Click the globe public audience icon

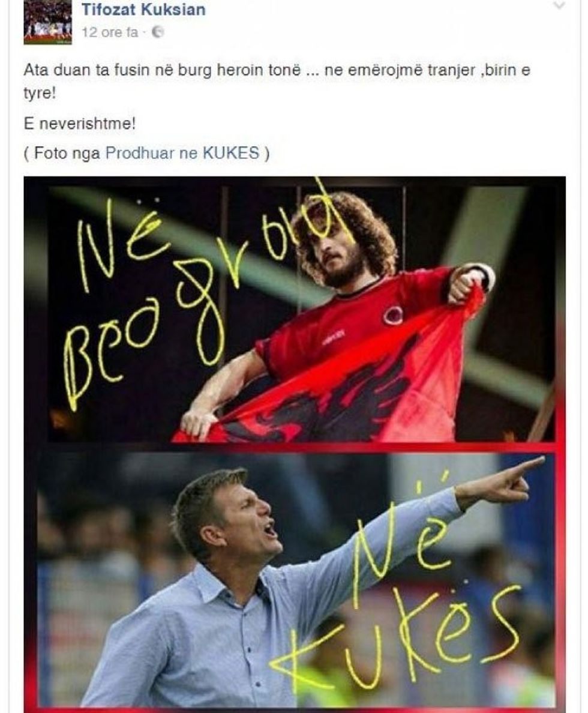click(158, 32)
